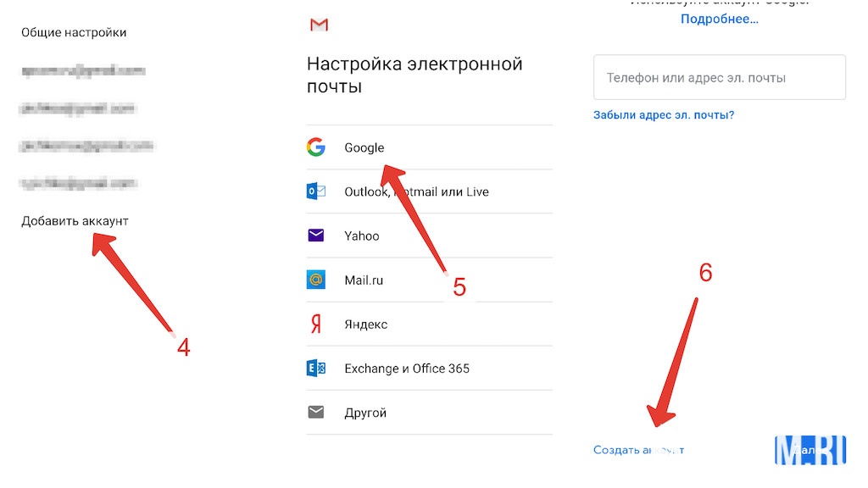Screen dimensions: 868x488
Task: Choose the Exchange icon
Action: point(316,368)
